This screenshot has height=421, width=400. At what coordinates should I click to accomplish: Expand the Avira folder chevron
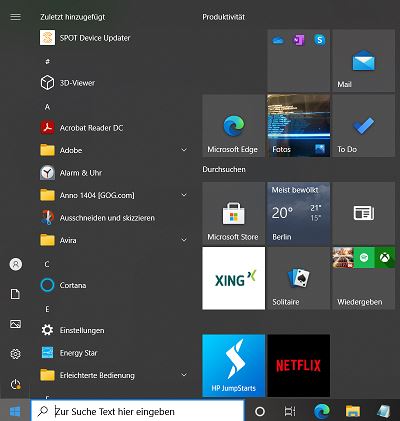[x=184, y=240]
